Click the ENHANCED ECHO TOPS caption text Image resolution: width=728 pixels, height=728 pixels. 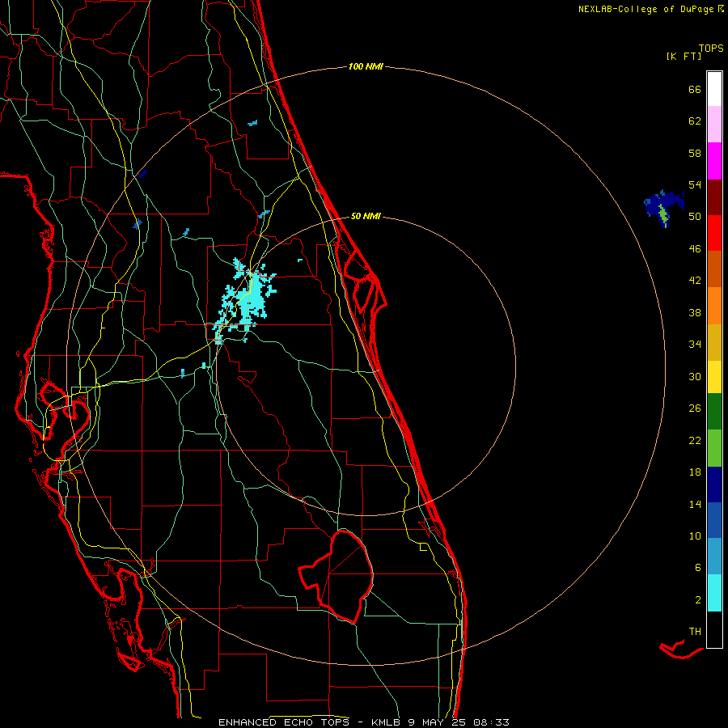click(x=284, y=722)
